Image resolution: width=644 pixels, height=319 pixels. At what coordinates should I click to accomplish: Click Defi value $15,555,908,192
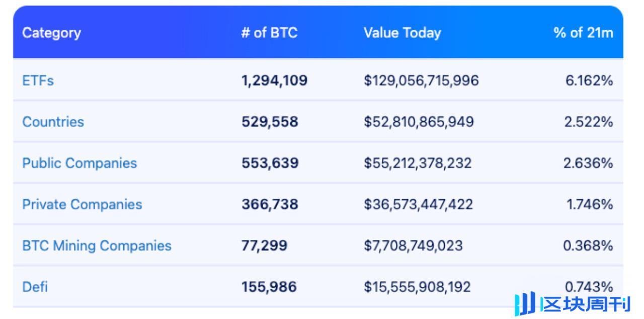(417, 287)
